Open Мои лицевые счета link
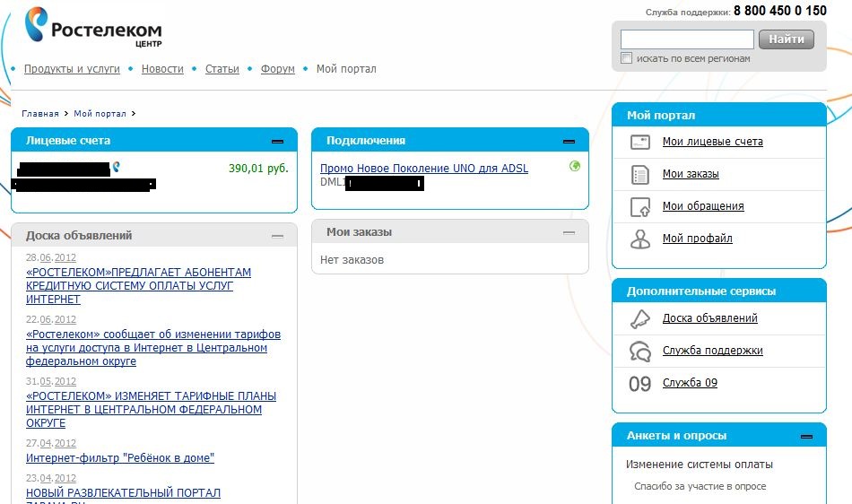 coord(712,142)
